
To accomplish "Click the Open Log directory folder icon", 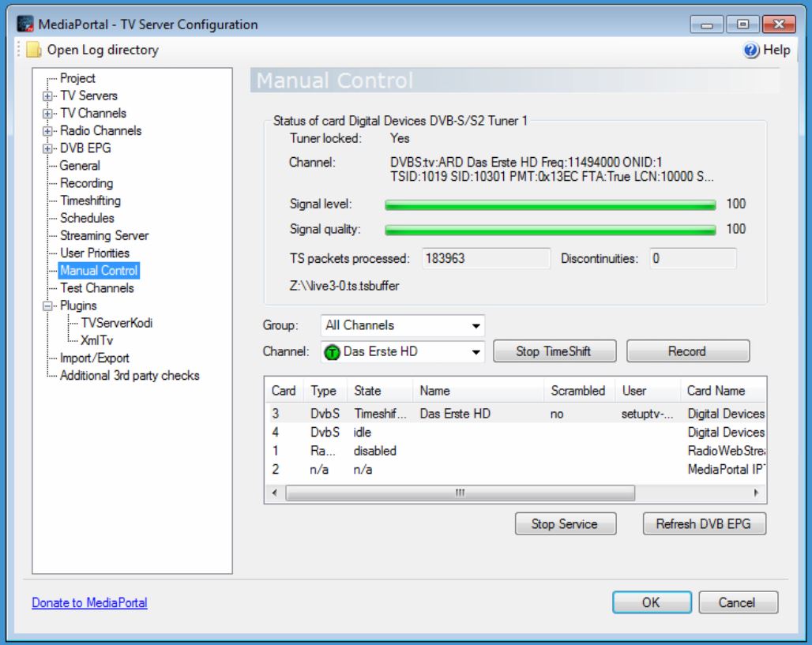I will 34,50.
